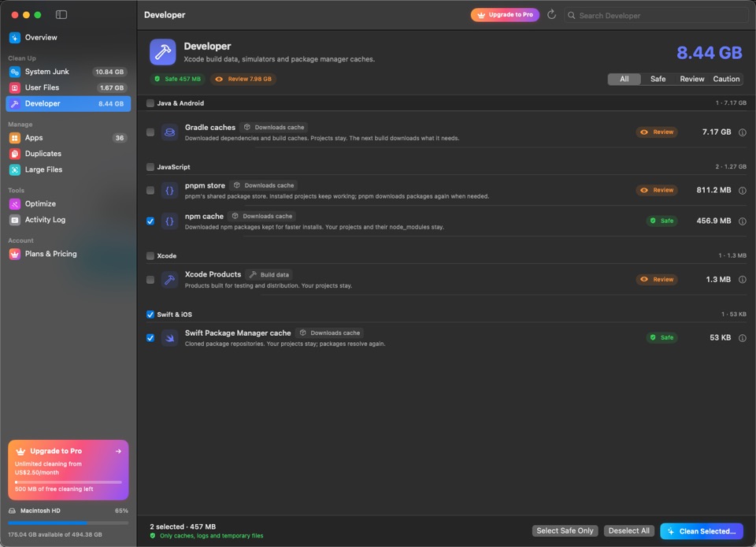Click the Swift Package Manager swift icon
Viewport: 756px width, 547px height.
tap(170, 338)
